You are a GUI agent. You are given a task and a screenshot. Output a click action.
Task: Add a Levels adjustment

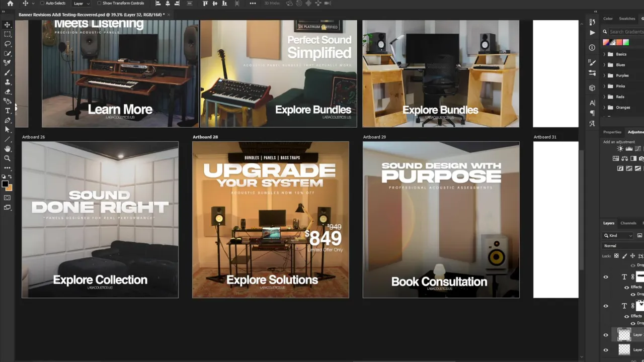tap(629, 149)
